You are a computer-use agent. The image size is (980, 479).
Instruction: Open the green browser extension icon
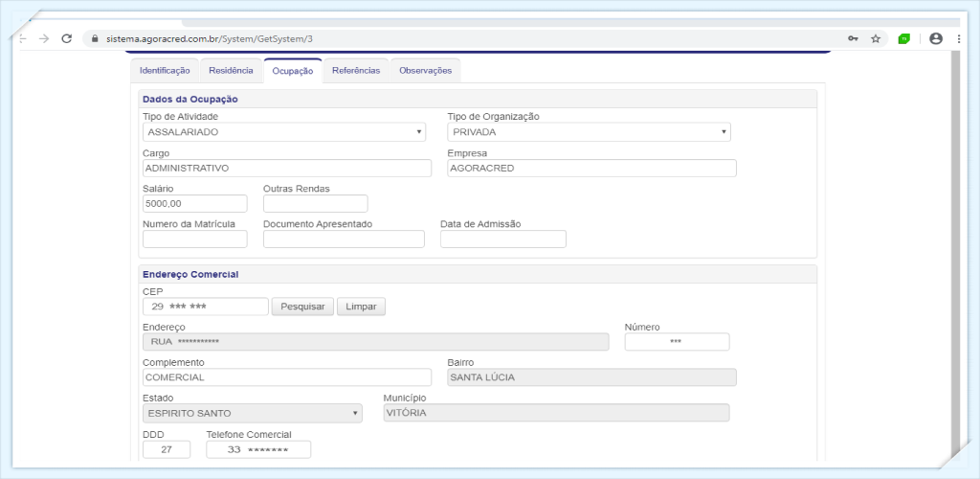coord(903,38)
